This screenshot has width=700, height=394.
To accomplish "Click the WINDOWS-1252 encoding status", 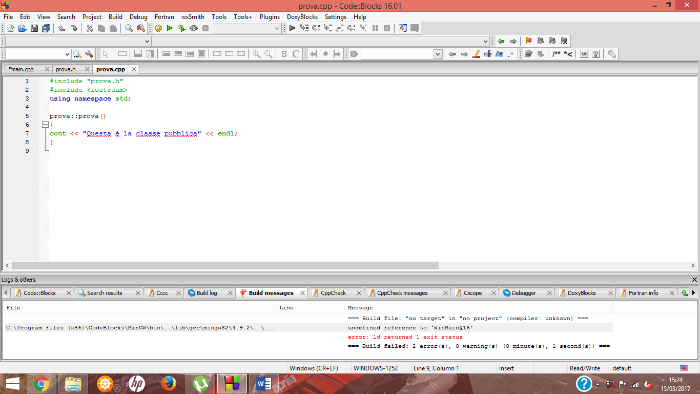I will click(x=375, y=368).
